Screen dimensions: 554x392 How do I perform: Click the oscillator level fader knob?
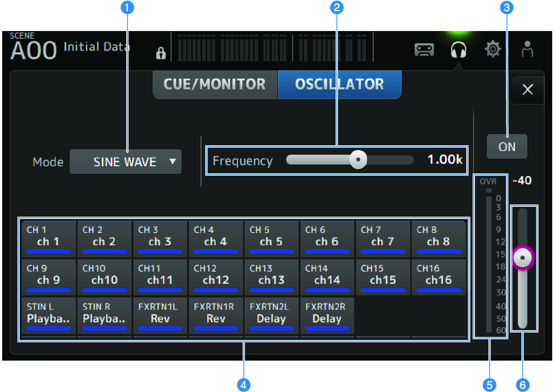point(522,257)
